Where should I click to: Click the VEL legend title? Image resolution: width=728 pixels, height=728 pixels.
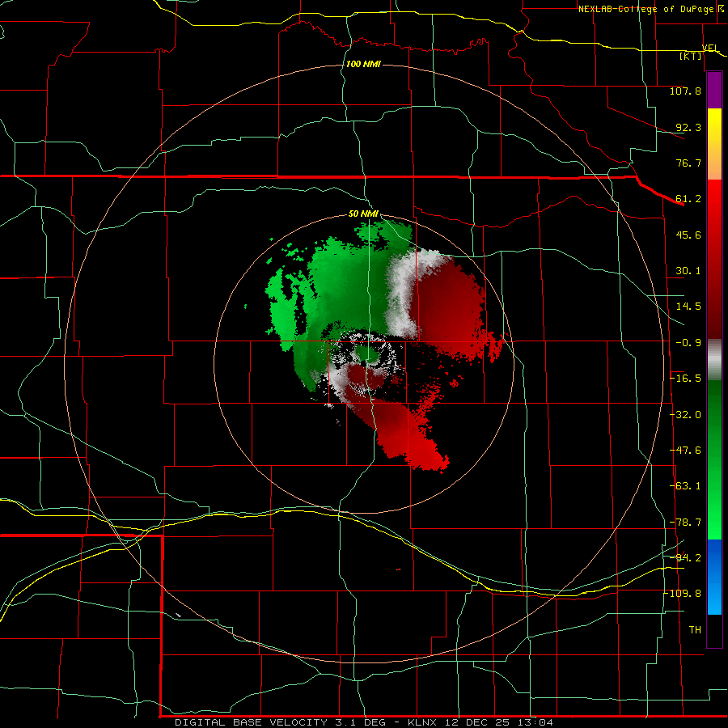[x=709, y=48]
